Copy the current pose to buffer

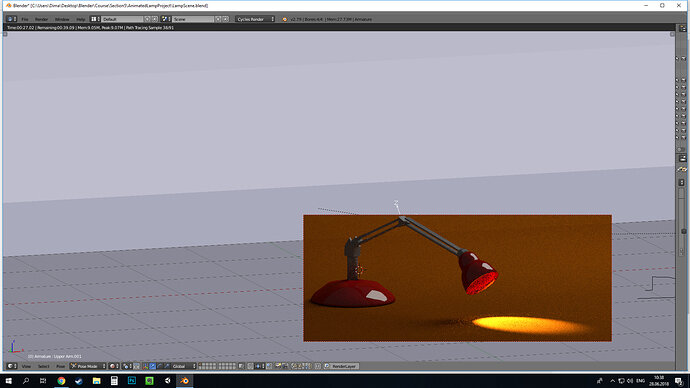[294, 366]
